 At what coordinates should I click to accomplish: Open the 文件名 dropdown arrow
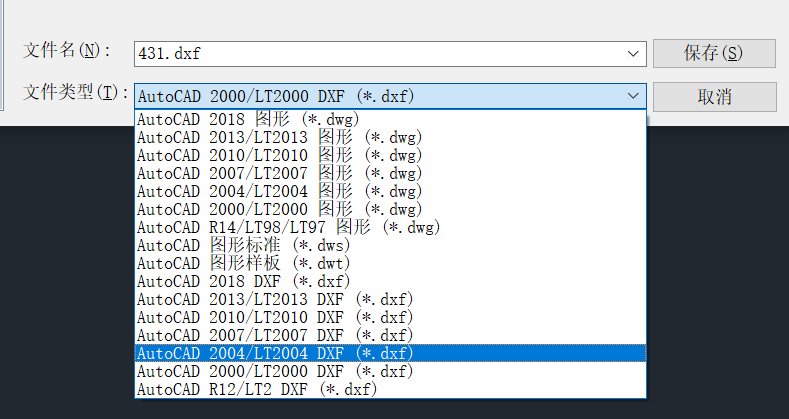634,54
